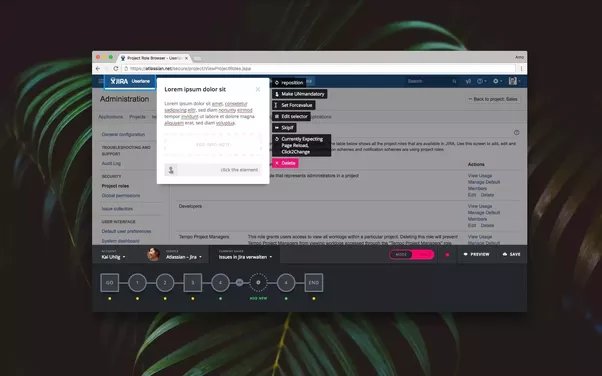Close the Project Role Browser tab
Screen dimensions: 602x376
coord(187,58)
